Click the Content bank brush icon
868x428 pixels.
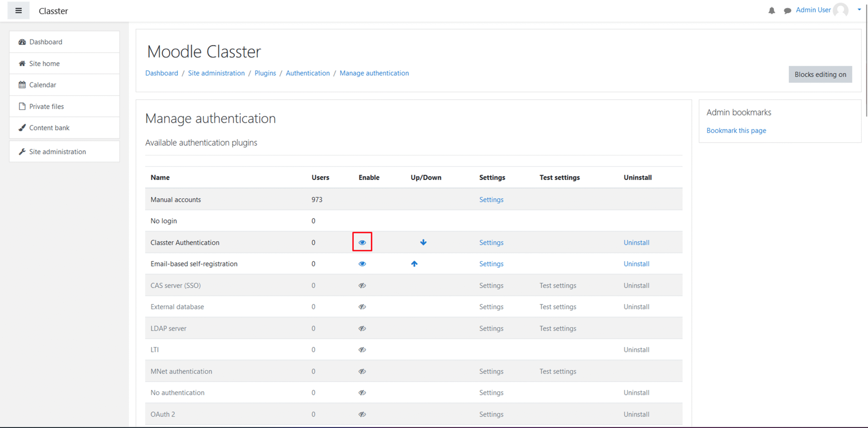tap(22, 128)
